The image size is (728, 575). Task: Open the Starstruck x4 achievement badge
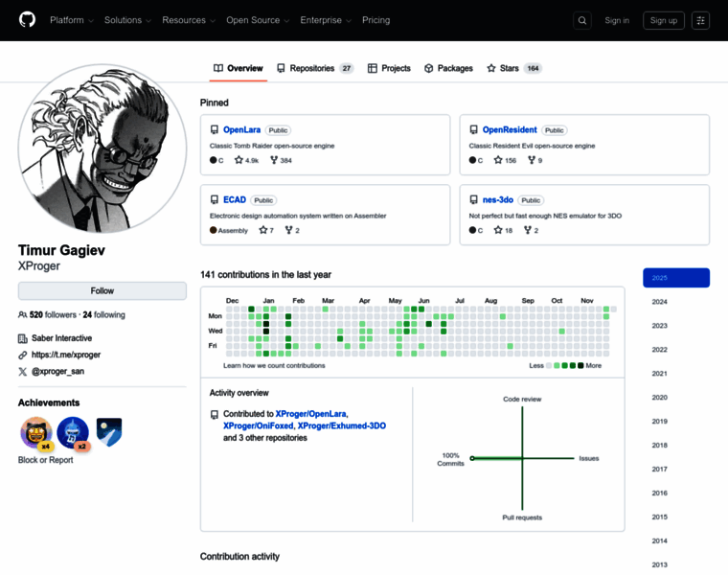[36, 433]
